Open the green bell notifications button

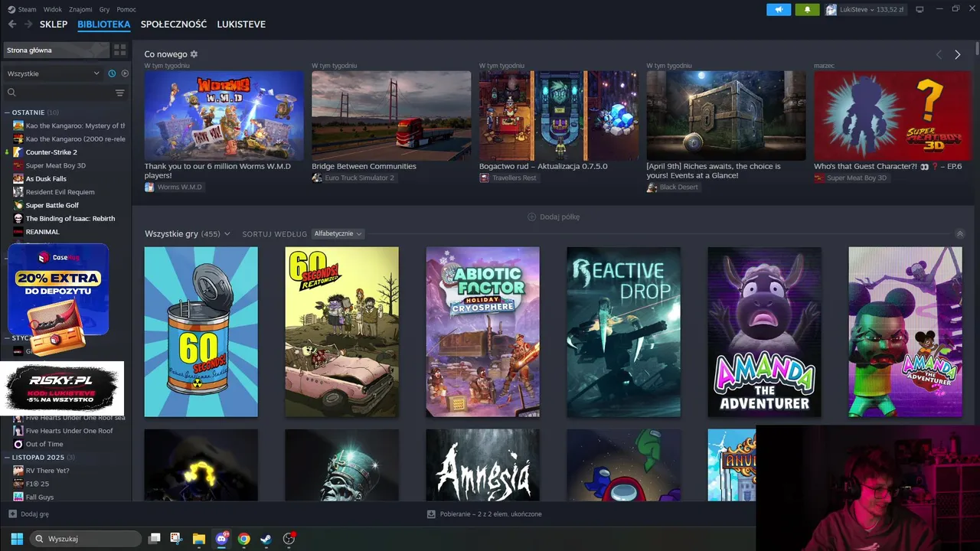click(807, 9)
